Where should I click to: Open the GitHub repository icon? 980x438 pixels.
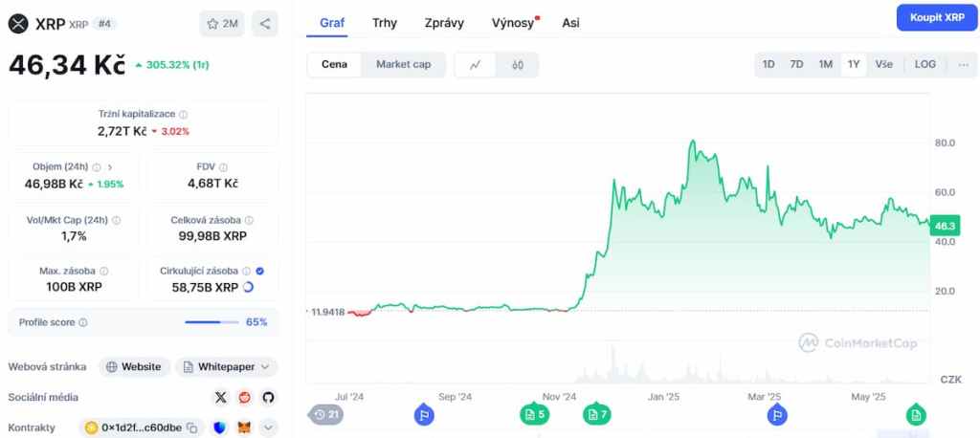click(268, 397)
